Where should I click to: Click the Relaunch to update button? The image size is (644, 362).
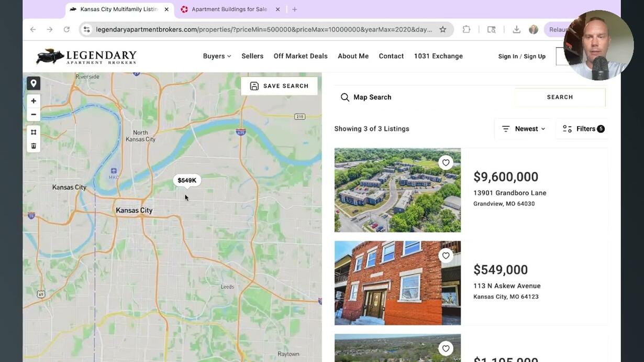(556, 30)
